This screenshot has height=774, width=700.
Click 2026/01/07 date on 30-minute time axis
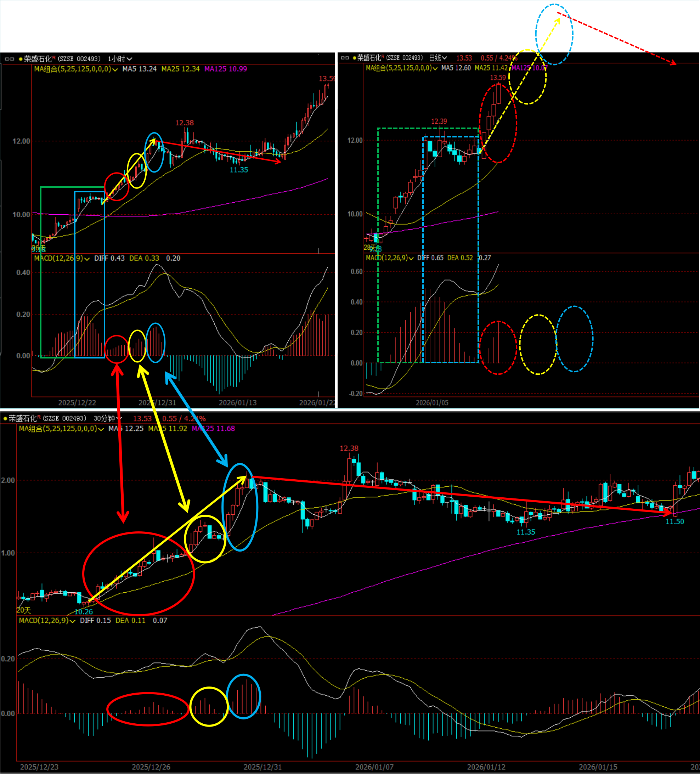tap(374, 767)
